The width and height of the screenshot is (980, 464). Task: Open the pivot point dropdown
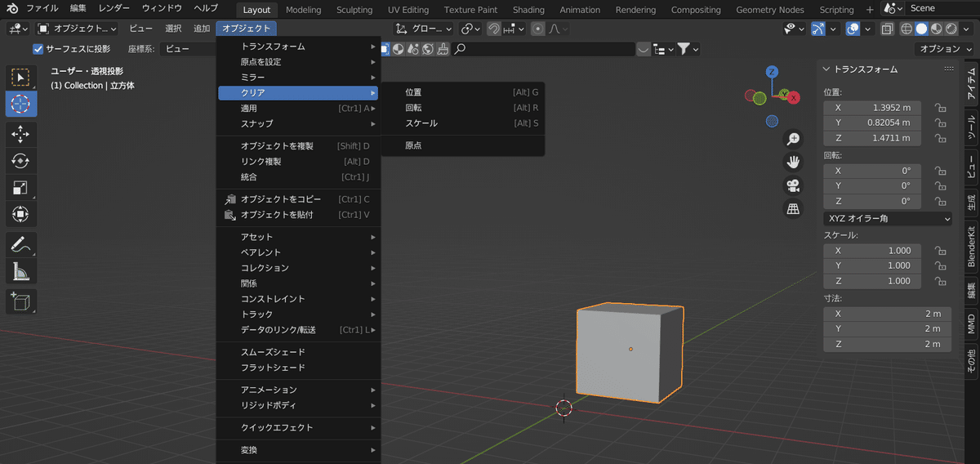pyautogui.click(x=470, y=29)
